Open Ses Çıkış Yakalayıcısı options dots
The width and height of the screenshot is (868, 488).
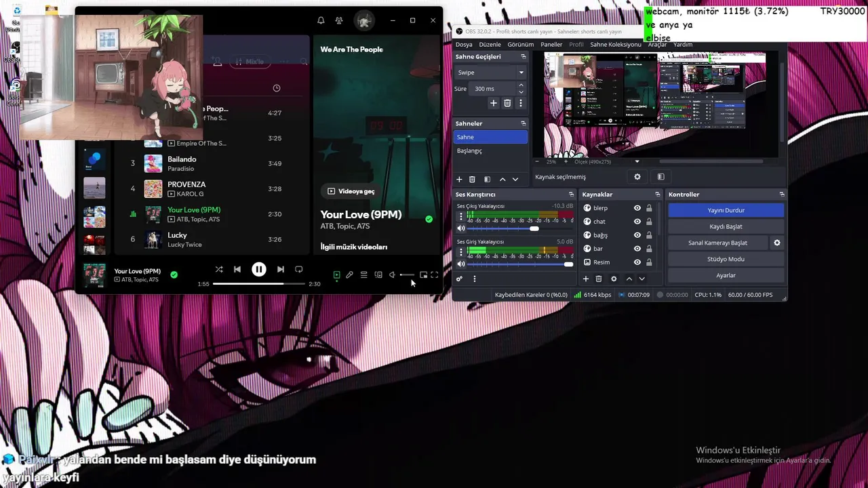coord(461,216)
